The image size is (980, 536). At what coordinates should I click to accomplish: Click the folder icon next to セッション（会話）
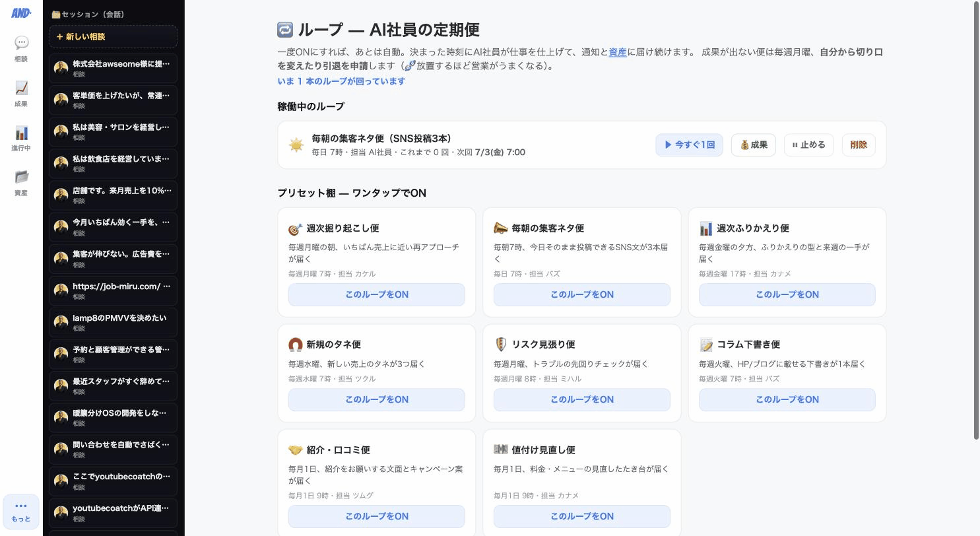[56, 14]
